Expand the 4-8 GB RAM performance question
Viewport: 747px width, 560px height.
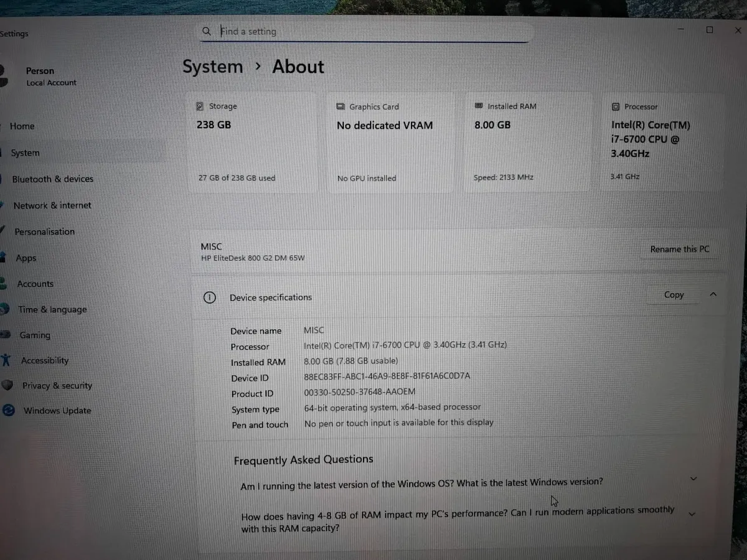tap(691, 514)
